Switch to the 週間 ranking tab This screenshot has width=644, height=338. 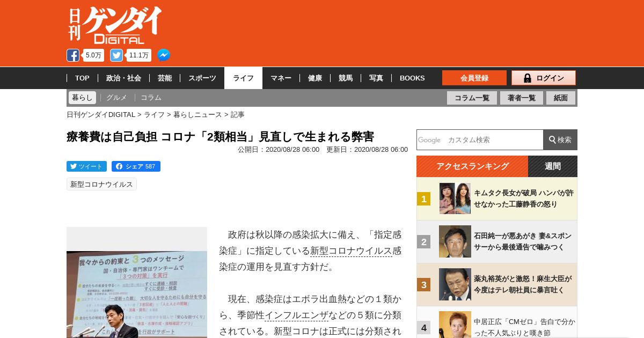553,166
